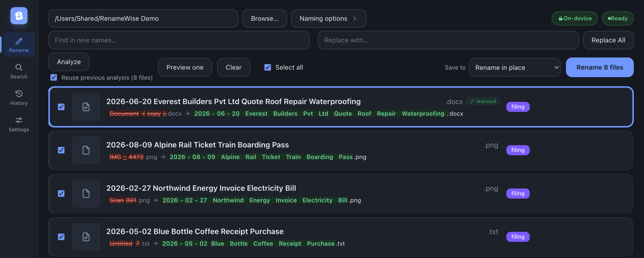Toggle the Select all checkbox
The height and width of the screenshot is (258, 644).
point(268,67)
